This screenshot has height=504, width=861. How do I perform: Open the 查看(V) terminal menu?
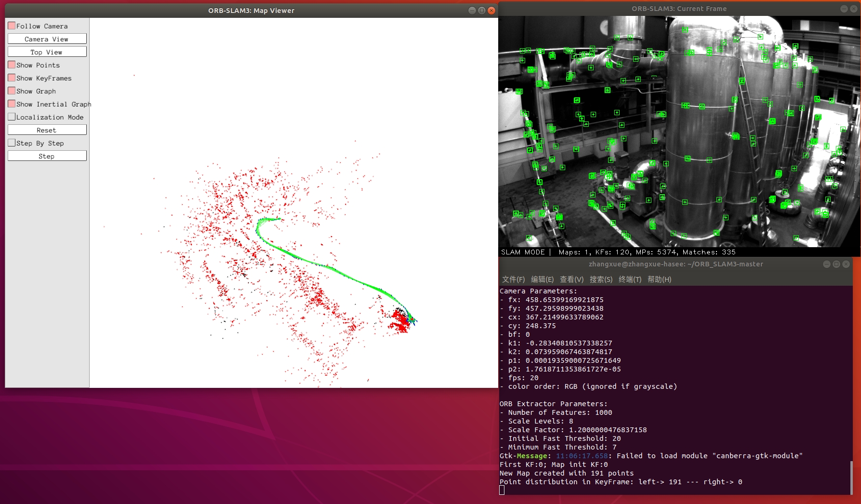(x=571, y=279)
